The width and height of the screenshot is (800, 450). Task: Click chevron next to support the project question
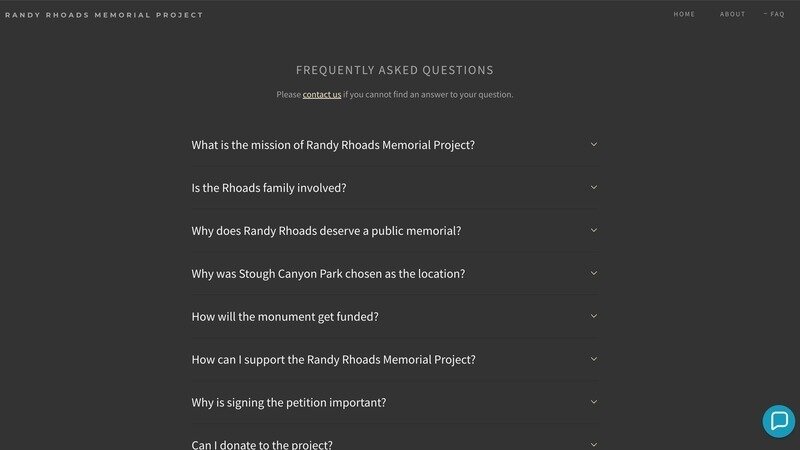coord(594,359)
